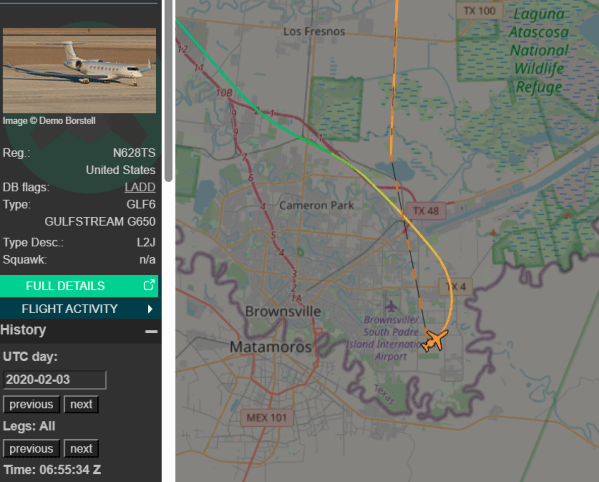The width and height of the screenshot is (599, 482).
Task: Click the external link icon on Full Details
Action: (x=149, y=285)
